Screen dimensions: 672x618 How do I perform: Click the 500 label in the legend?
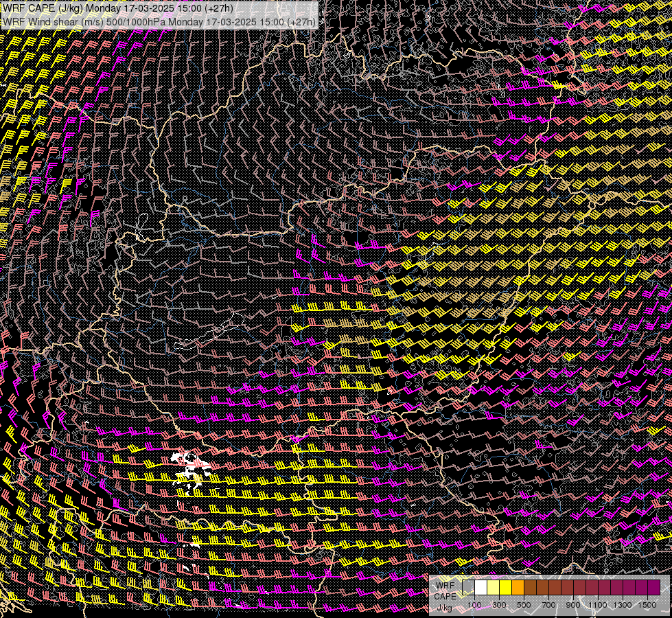click(524, 605)
